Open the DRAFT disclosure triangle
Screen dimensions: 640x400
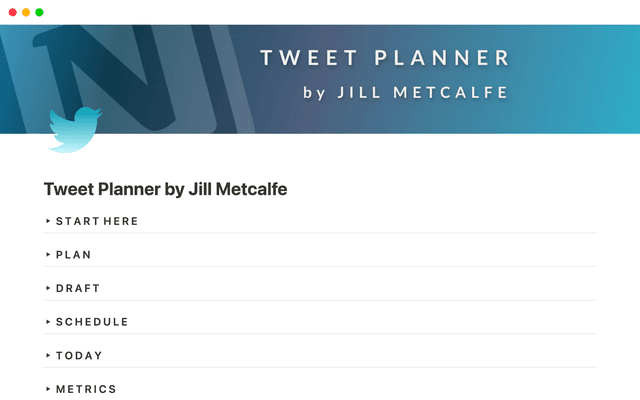coord(48,288)
